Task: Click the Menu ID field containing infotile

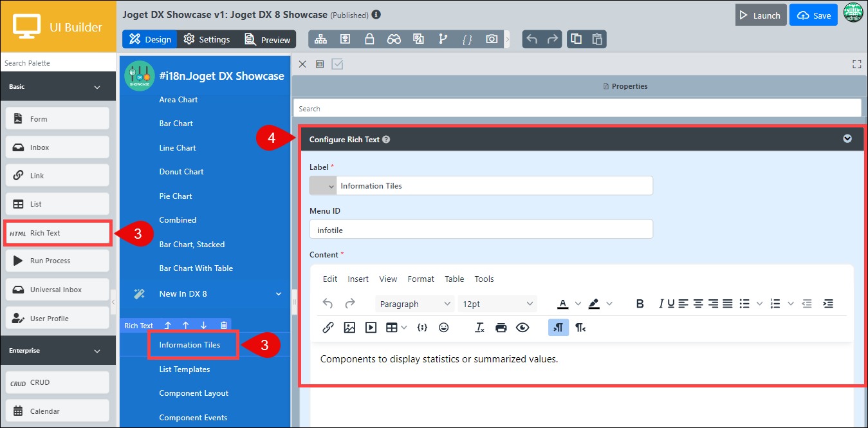Action: pos(481,229)
